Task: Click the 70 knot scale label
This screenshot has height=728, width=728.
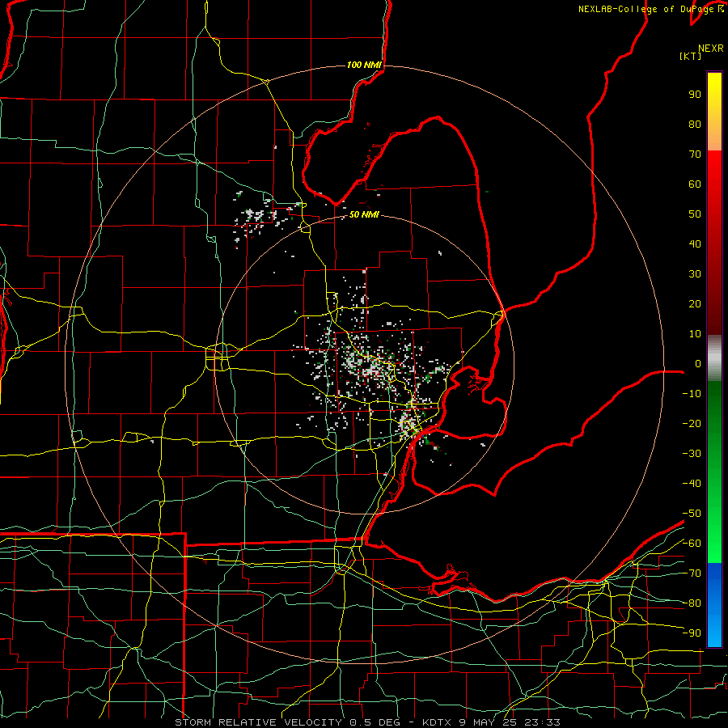Action: click(x=695, y=154)
